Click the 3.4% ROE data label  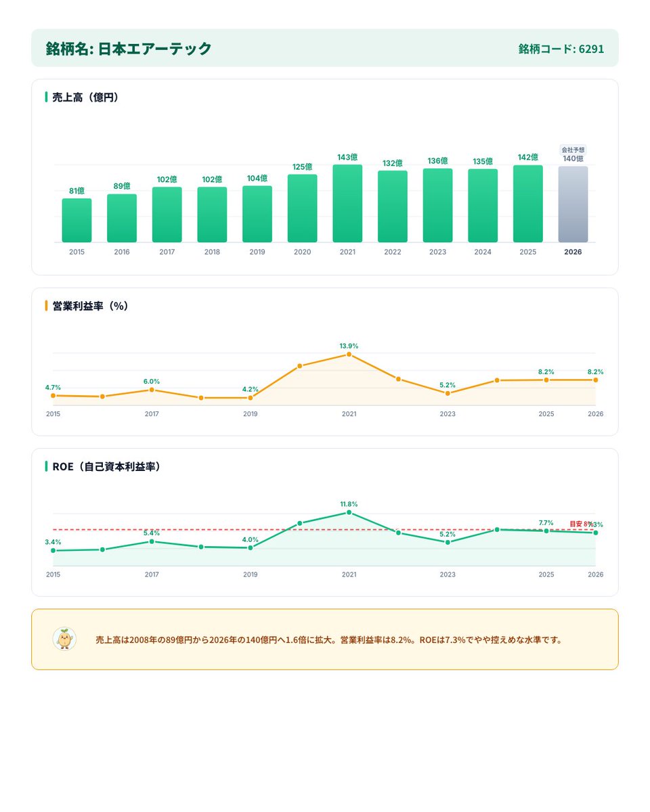pyautogui.click(x=53, y=542)
